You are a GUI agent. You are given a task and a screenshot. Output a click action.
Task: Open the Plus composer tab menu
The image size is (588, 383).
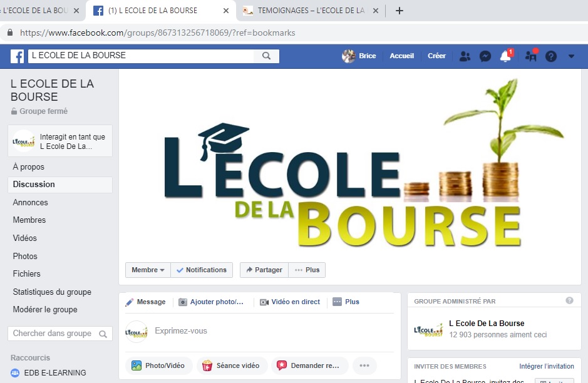point(346,302)
